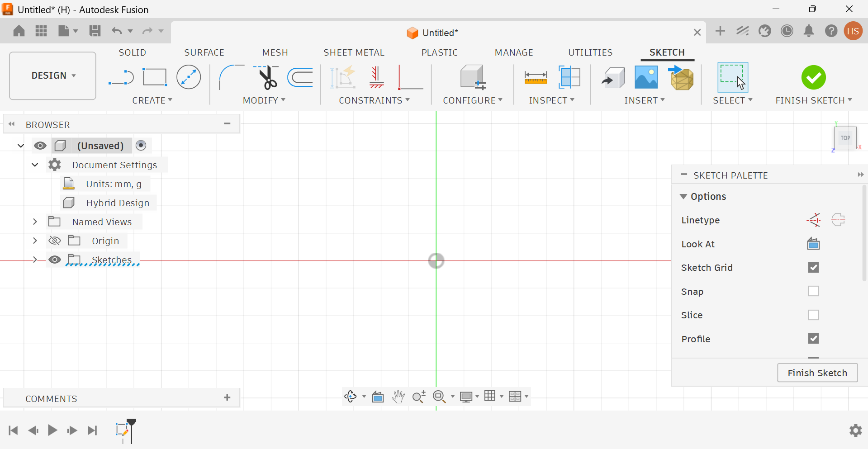Click the Redo arrow
Viewport: 868px width, 449px height.
147,31
